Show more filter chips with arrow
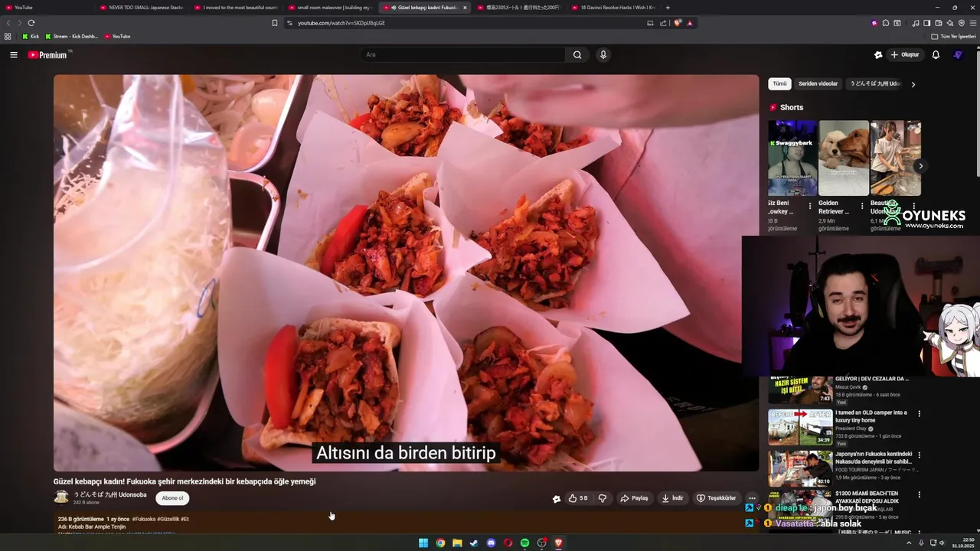This screenshot has height=551, width=980. point(913,84)
